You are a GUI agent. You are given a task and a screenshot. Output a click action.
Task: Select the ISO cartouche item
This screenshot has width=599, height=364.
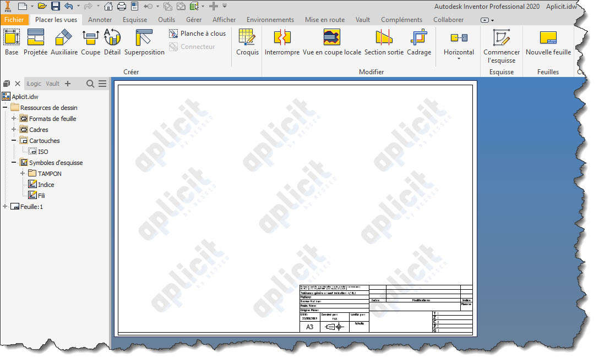[x=38, y=151]
